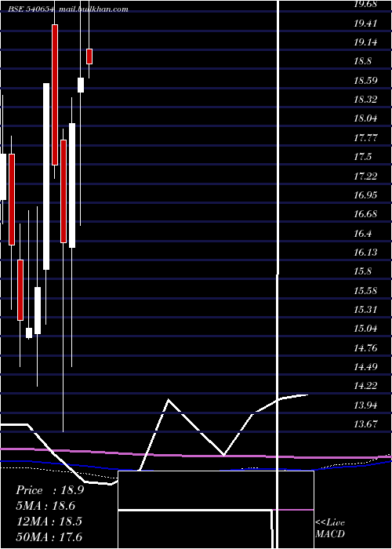Click the 16.13 price axis label
Viewport: 392px width, 549px height.
tap(365, 252)
